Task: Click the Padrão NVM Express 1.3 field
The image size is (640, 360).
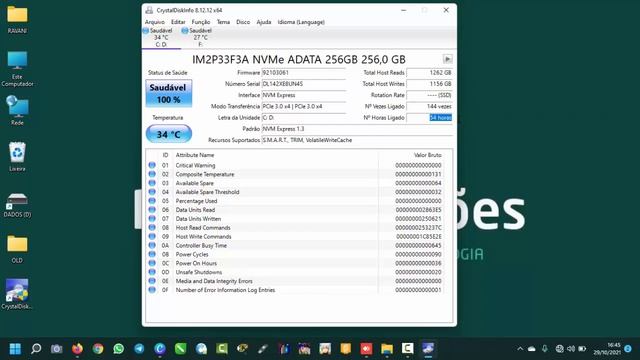Action: coord(357,129)
